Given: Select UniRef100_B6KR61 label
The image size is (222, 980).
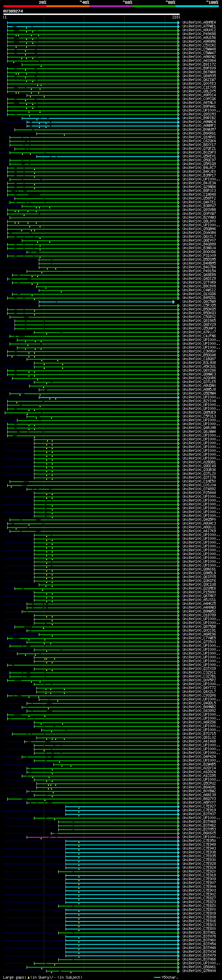Looking at the screenshot, I should coord(199,133).
